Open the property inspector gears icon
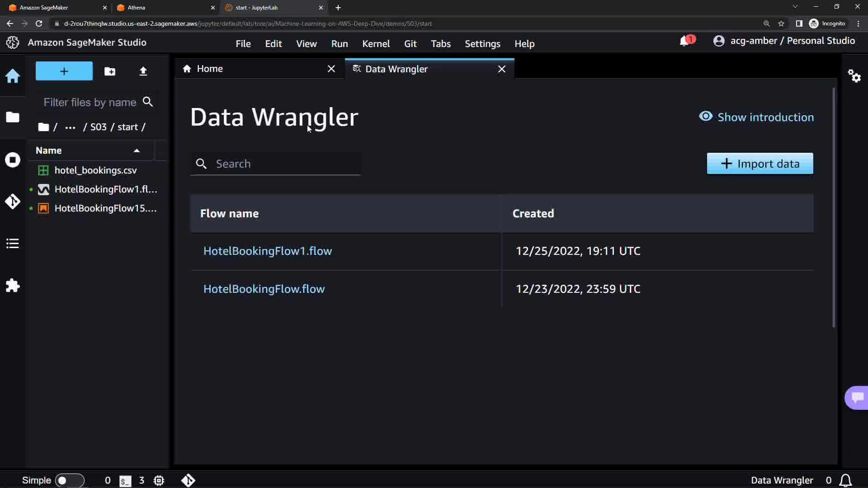Image resolution: width=868 pixels, height=488 pixels. (854, 75)
